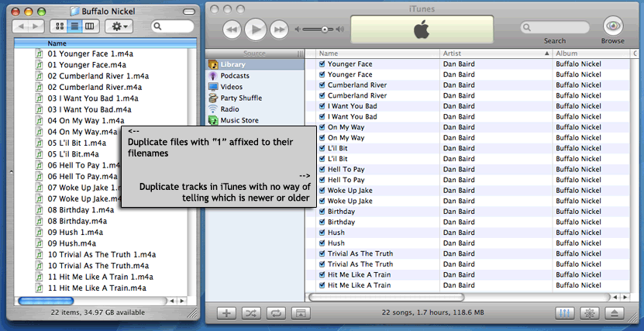
Task: Adjust the iTunes volume slider knob
Action: pos(325,29)
